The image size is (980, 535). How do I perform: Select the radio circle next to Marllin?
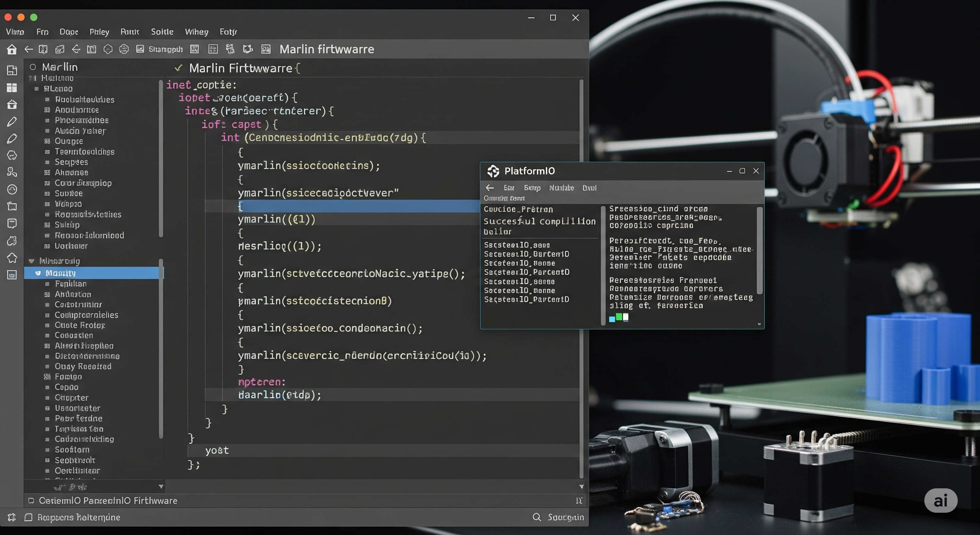point(33,67)
